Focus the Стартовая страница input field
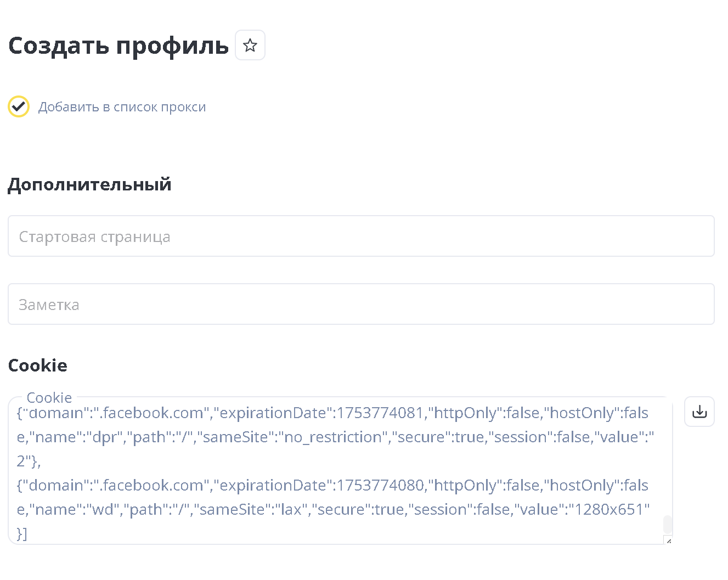 click(x=361, y=236)
